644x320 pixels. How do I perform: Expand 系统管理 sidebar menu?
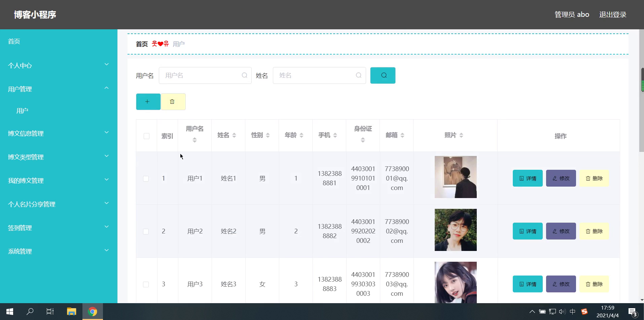[x=59, y=251]
